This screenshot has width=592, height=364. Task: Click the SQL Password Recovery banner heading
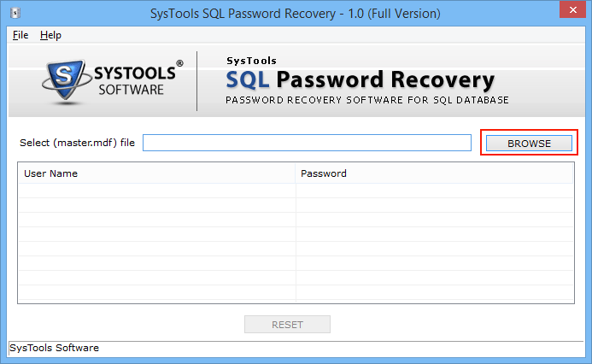360,79
